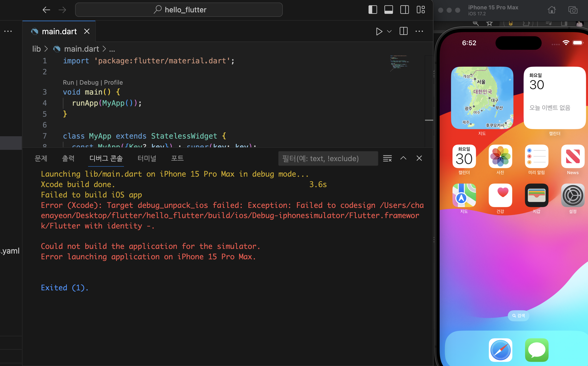The image size is (588, 366).
Task: Click the iPhone status bar time 6:52
Action: (469, 43)
